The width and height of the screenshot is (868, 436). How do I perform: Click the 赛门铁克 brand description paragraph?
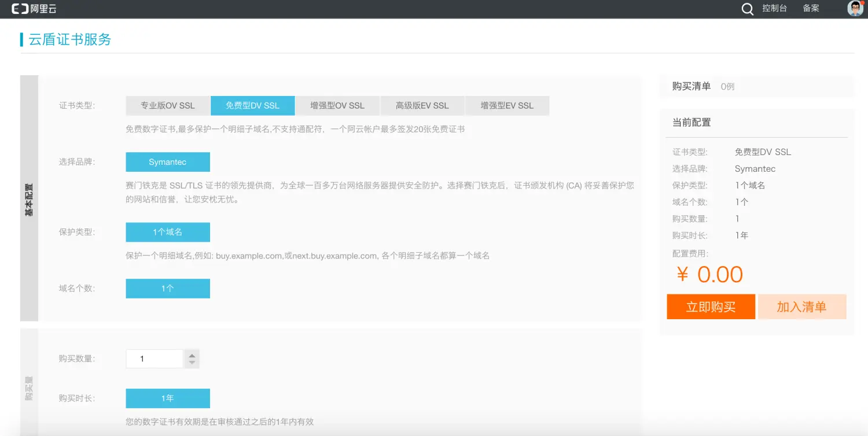(380, 193)
